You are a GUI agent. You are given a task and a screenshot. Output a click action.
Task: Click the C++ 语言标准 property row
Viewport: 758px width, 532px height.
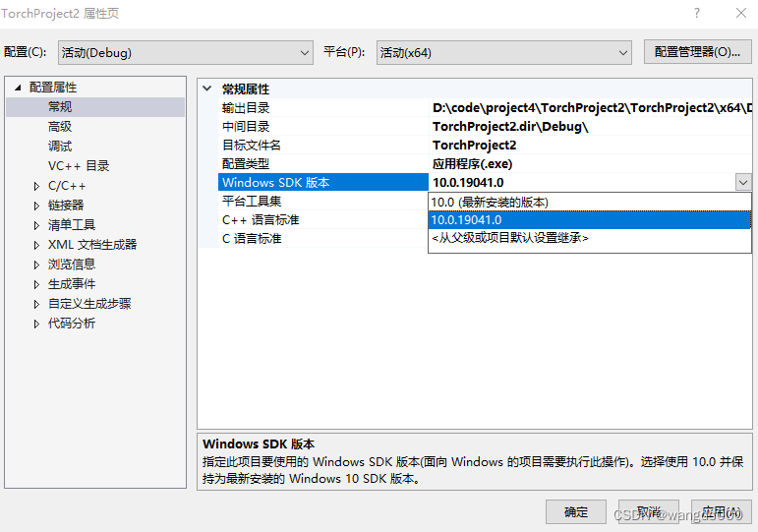coord(322,220)
